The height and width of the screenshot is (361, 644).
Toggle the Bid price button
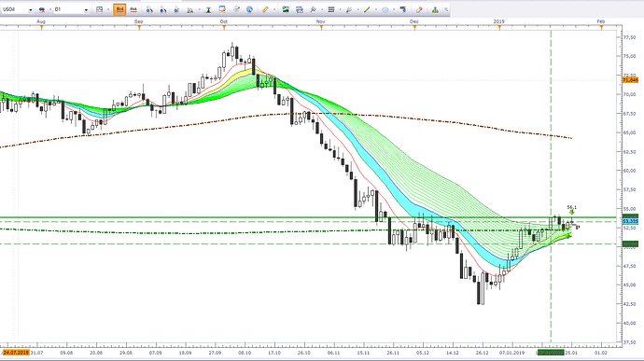coord(119,9)
